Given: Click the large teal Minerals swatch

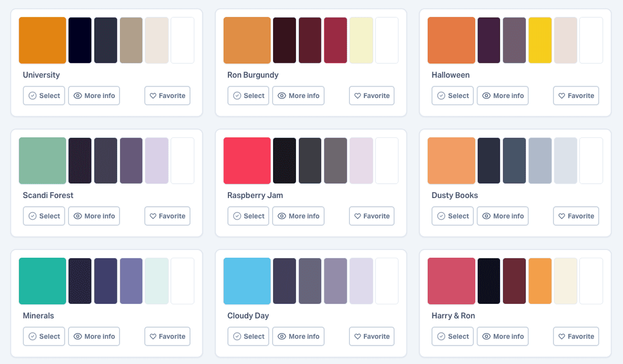Looking at the screenshot, I should coord(43,281).
